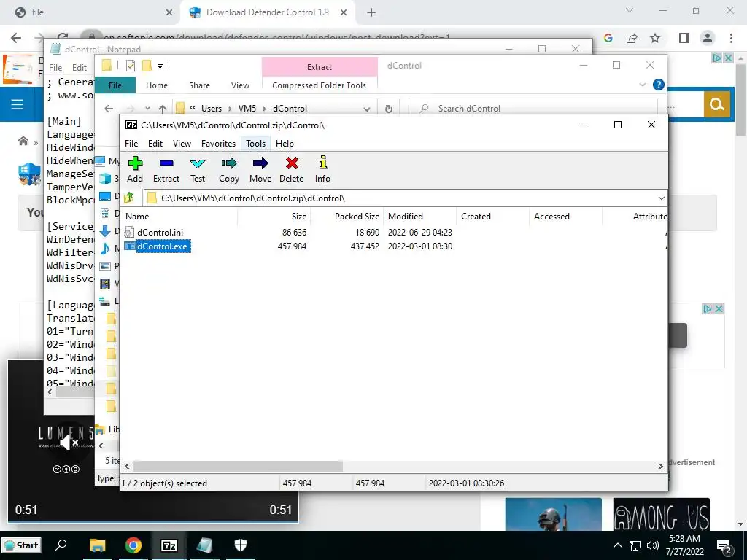Open the View ribbon tab in Explorer
Screen dimensions: 747x560
click(x=240, y=85)
